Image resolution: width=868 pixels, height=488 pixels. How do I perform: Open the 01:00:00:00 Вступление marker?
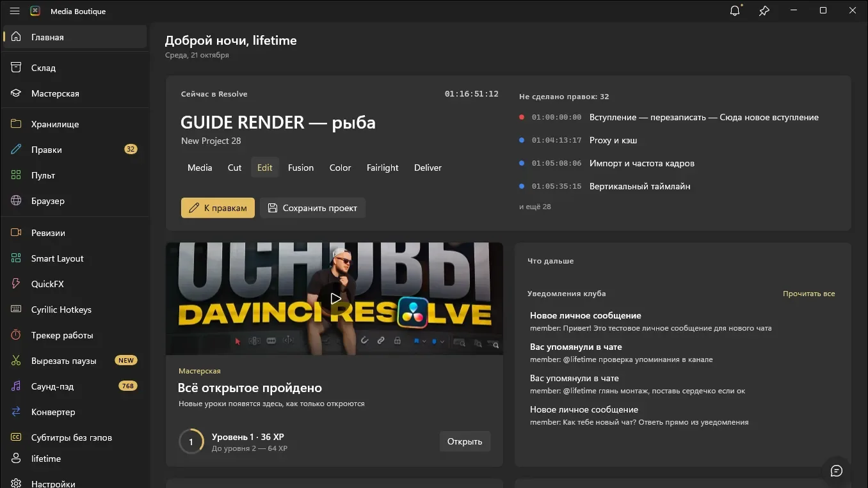(677, 117)
